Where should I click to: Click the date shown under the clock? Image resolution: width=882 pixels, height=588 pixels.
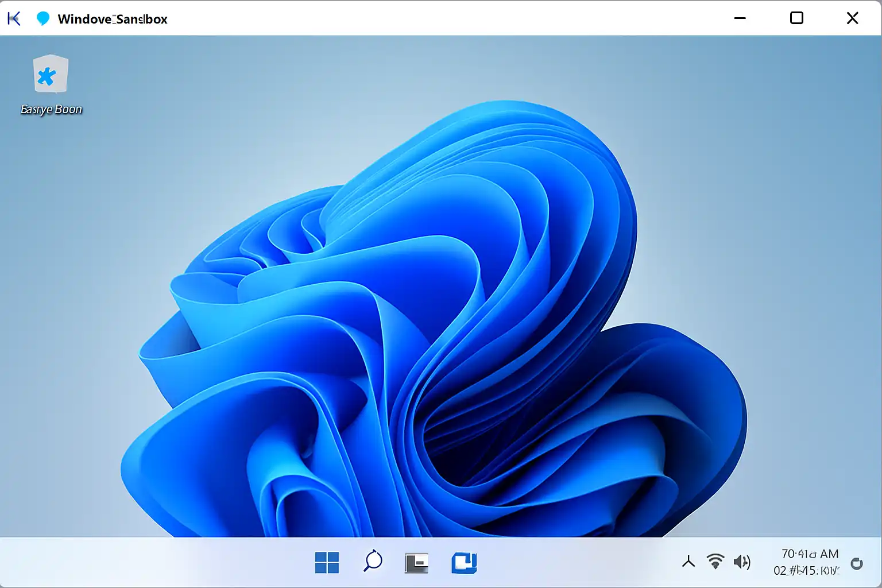806,571
